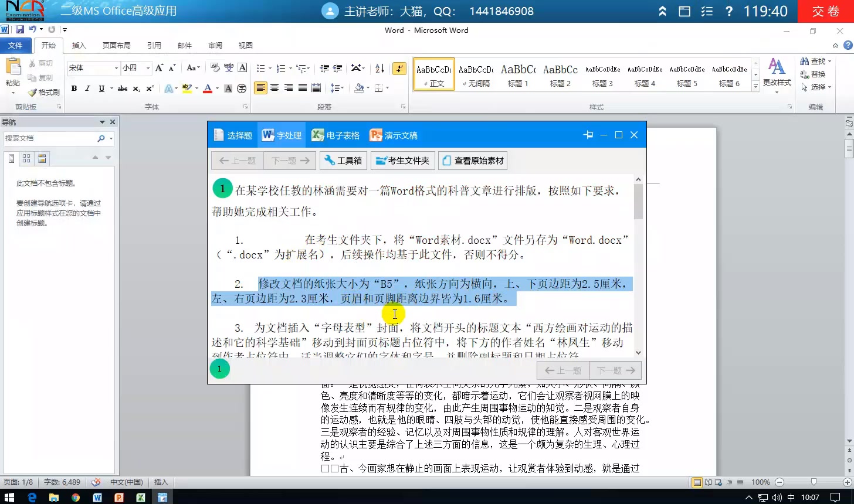This screenshot has width=854, height=504.
Task: Open the font dialog launcher
Action: click(246, 107)
